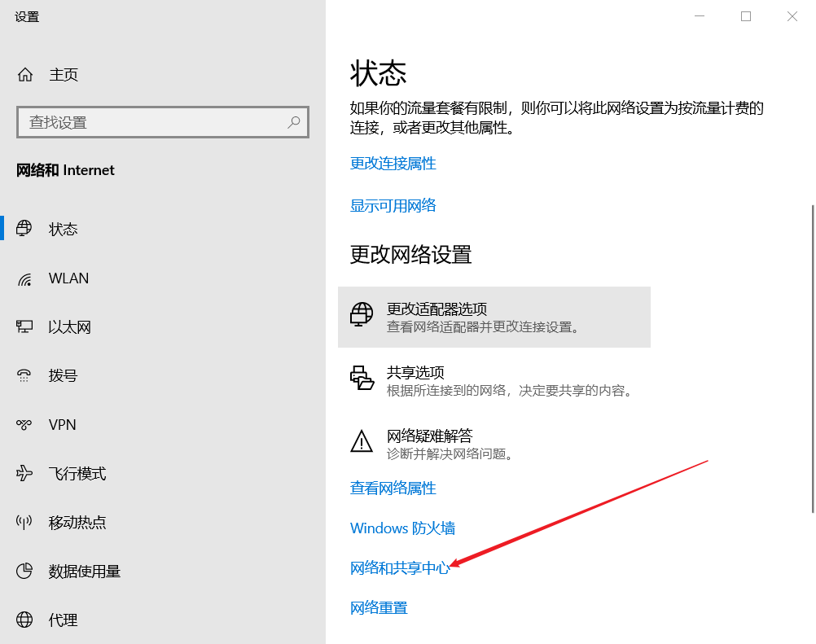Click the 移动热点 hotspot icon

pyautogui.click(x=24, y=522)
